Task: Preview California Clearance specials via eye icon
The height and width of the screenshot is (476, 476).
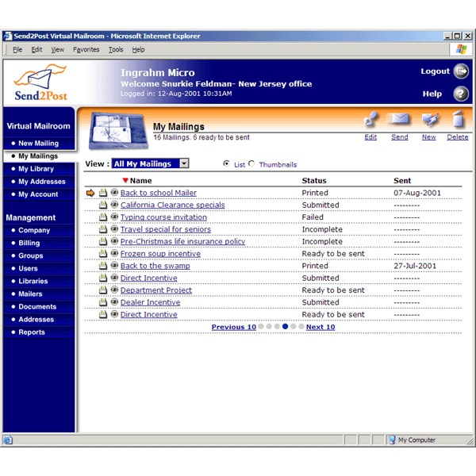Action: pos(114,205)
